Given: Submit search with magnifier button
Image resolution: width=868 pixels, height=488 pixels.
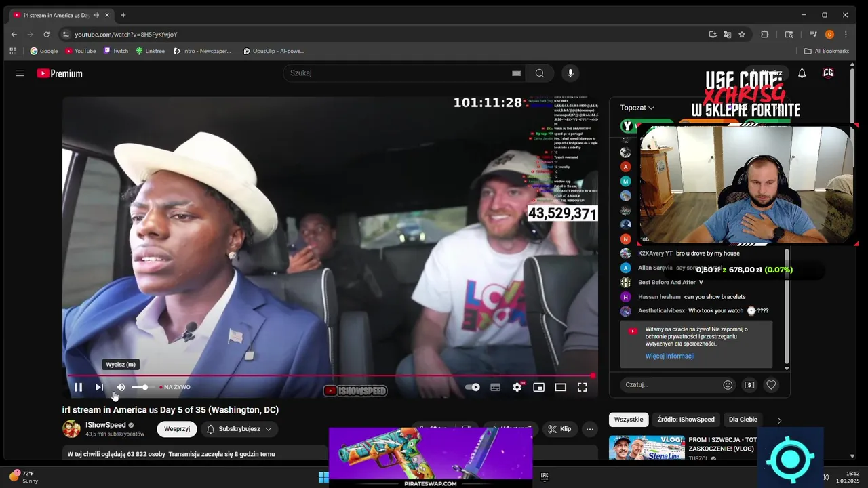Looking at the screenshot, I should (x=540, y=73).
